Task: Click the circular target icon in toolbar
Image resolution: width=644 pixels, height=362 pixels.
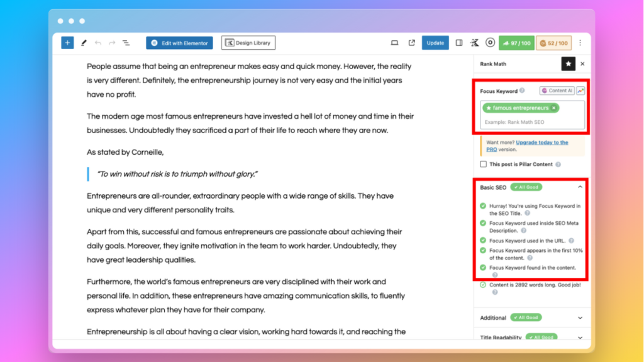Action: pyautogui.click(x=490, y=43)
